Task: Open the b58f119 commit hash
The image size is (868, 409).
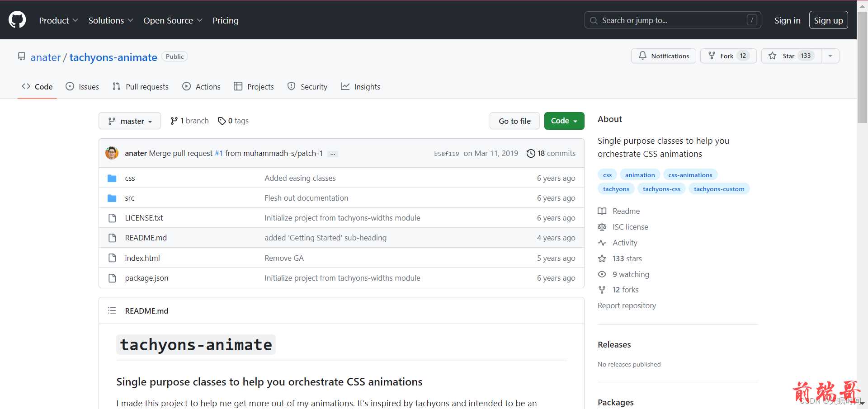Action: tap(447, 154)
